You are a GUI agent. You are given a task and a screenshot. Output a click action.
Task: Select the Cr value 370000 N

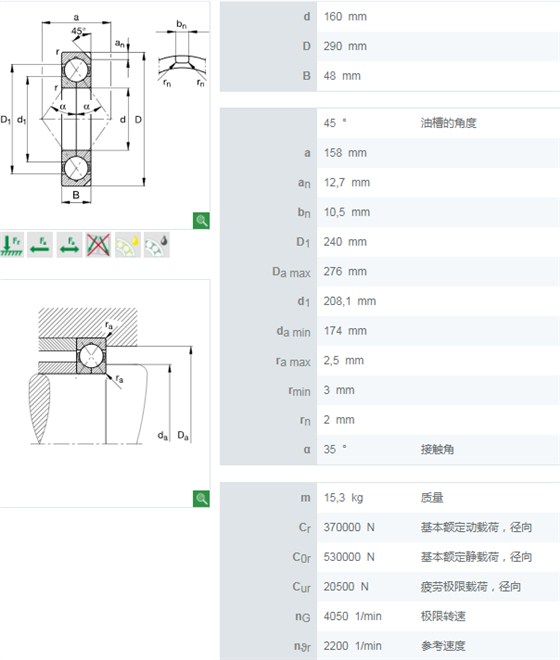click(x=349, y=527)
